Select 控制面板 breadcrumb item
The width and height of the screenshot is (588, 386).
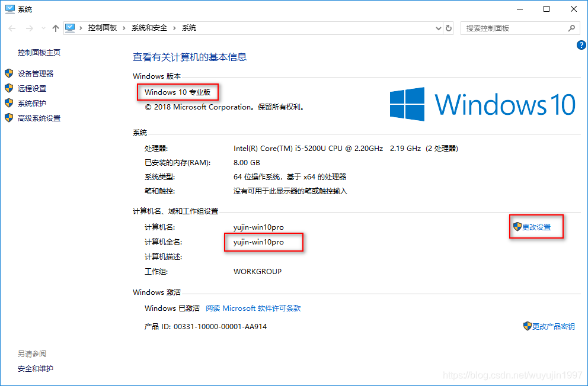pyautogui.click(x=103, y=28)
